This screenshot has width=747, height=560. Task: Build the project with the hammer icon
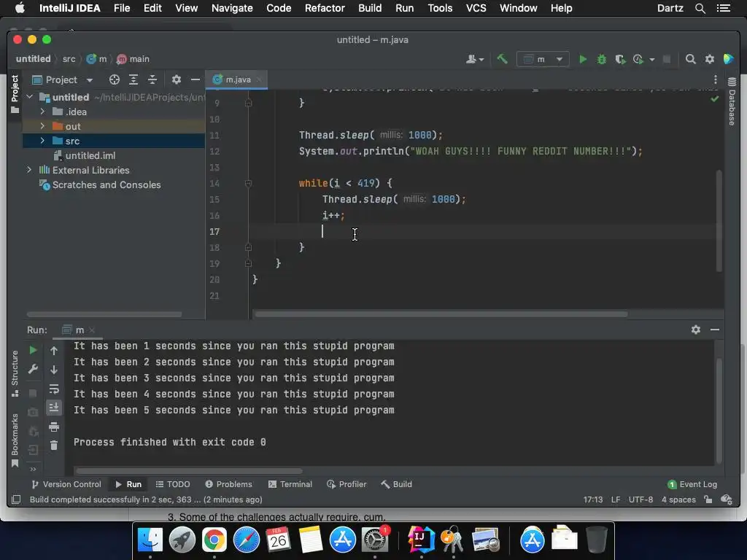(x=502, y=59)
